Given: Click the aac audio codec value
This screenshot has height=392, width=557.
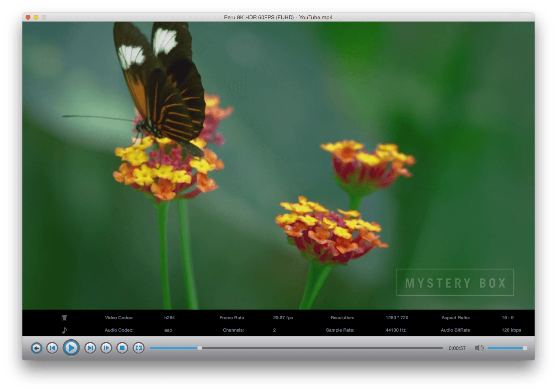Looking at the screenshot, I should 168,330.
